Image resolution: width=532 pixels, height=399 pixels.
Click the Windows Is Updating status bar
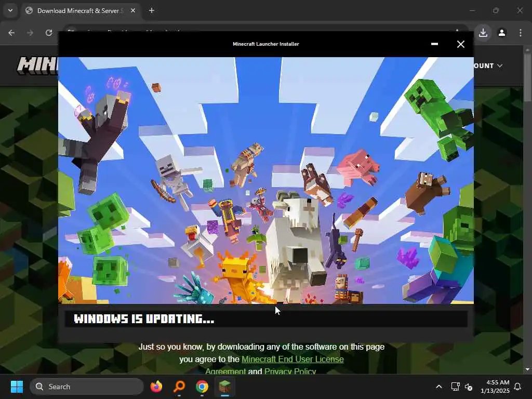point(266,319)
